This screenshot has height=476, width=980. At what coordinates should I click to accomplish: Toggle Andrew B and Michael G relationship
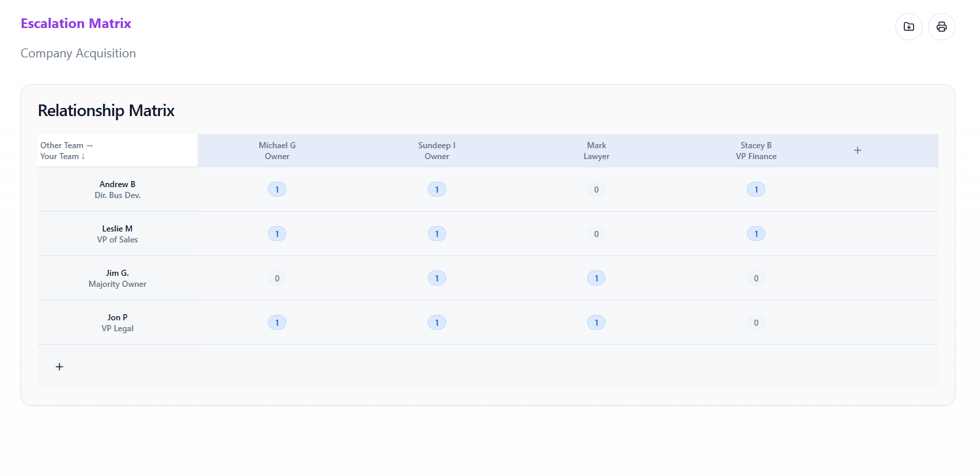click(277, 189)
